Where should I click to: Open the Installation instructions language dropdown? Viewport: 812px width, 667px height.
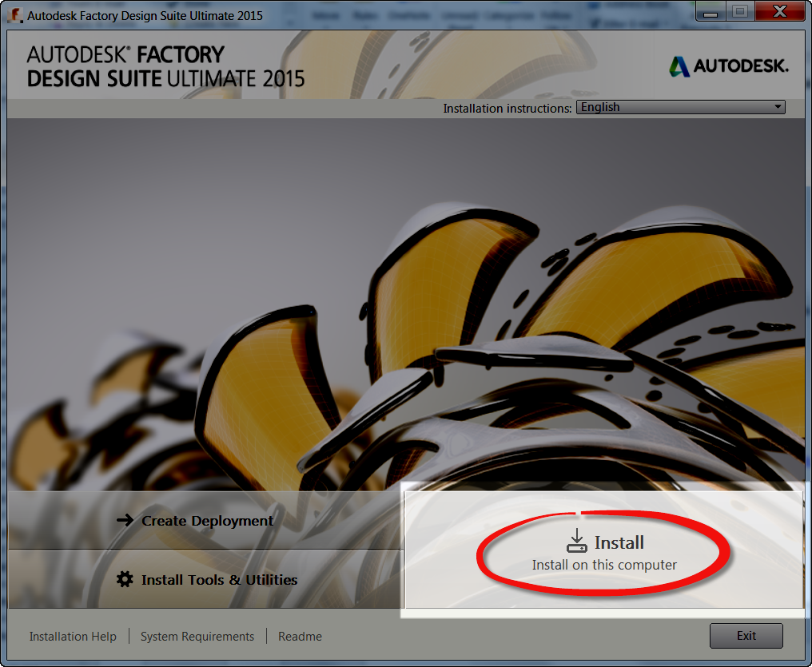point(680,107)
